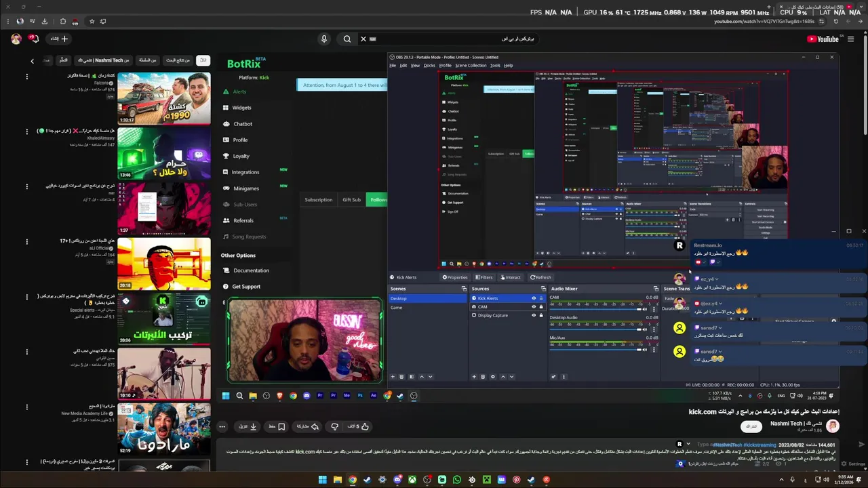Select the 'من السلسلة' filter chip
This screenshot has height=488, width=868.
(x=147, y=60)
